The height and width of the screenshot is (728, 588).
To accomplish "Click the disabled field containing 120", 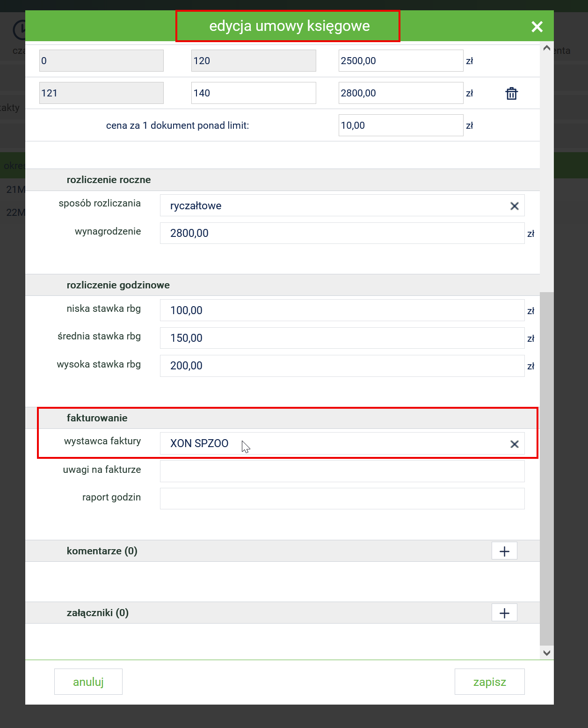I will pyautogui.click(x=254, y=61).
